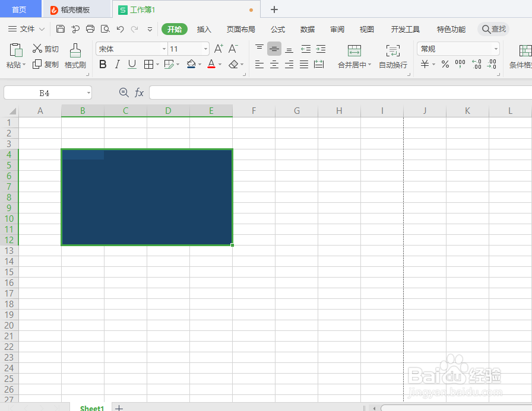Open the 公式 ribbon tab
Screen dimensions: 532x411
[x=278, y=30]
